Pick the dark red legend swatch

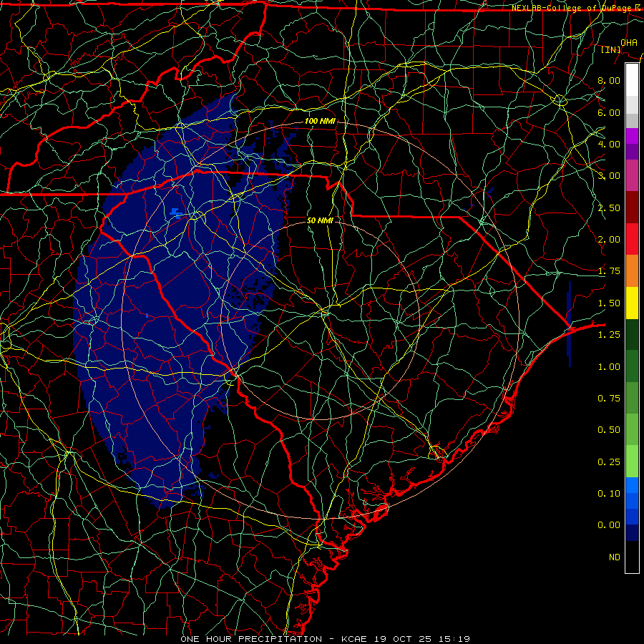[632, 208]
